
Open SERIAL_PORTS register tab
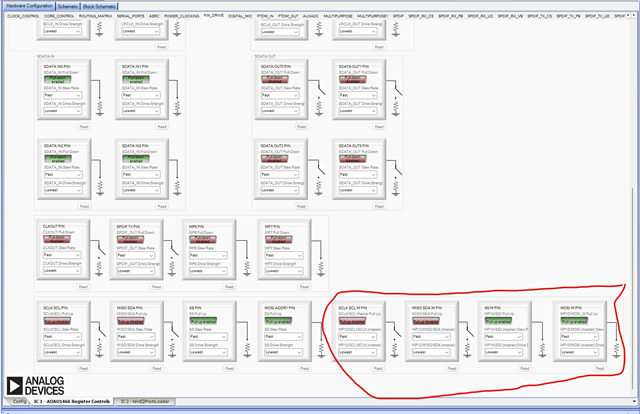point(131,16)
